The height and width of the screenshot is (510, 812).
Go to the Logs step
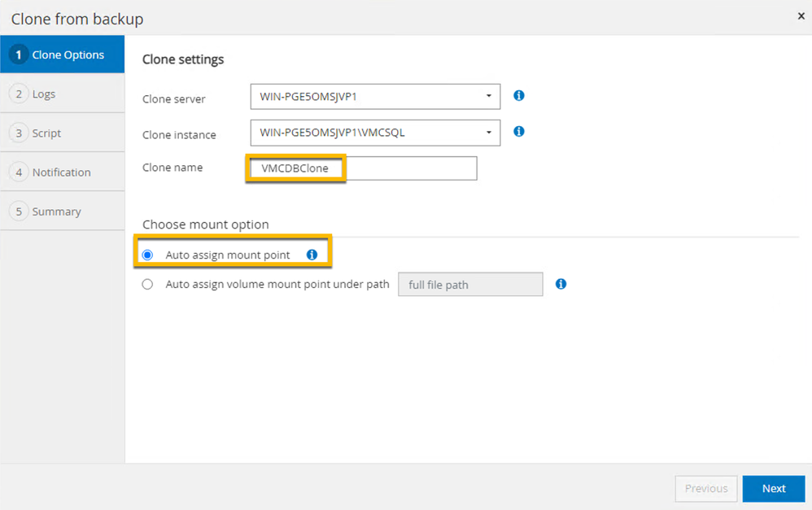coord(44,94)
